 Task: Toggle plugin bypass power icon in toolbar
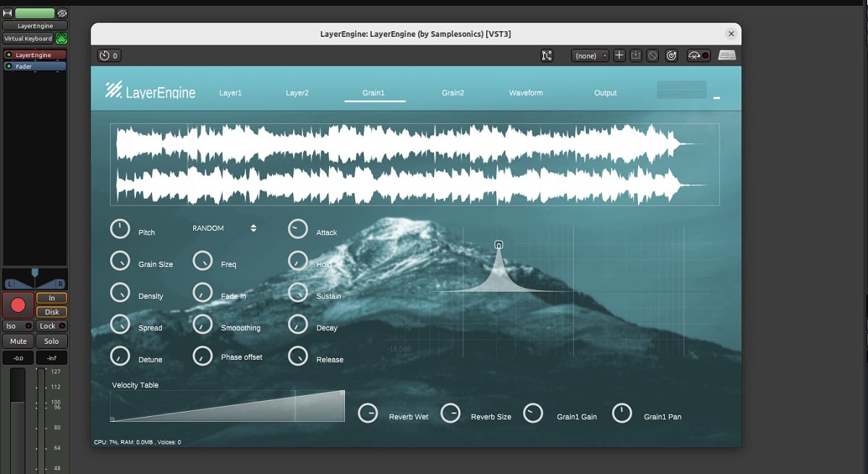click(x=671, y=55)
